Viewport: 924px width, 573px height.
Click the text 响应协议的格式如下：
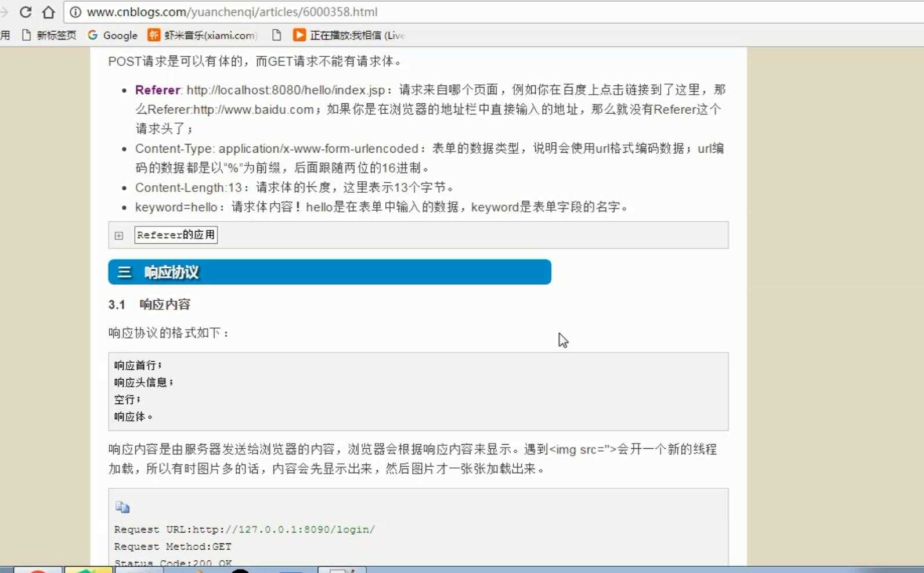169,333
